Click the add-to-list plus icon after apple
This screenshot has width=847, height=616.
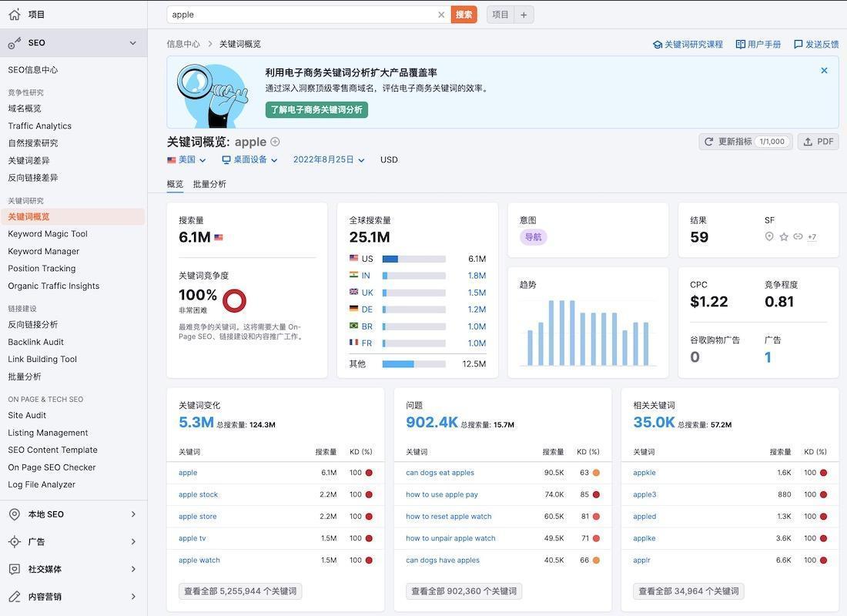[275, 142]
